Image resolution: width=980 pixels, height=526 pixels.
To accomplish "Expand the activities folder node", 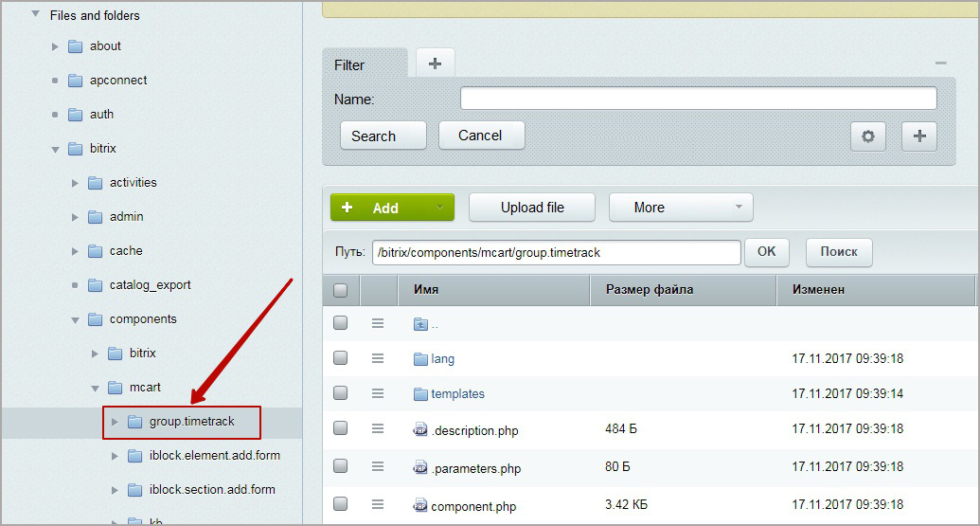I will point(75,183).
